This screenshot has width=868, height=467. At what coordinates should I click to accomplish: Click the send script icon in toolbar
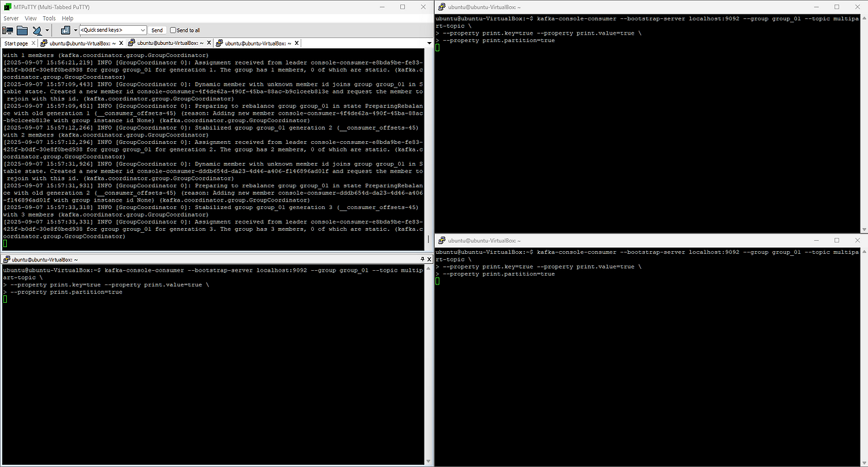tap(65, 31)
